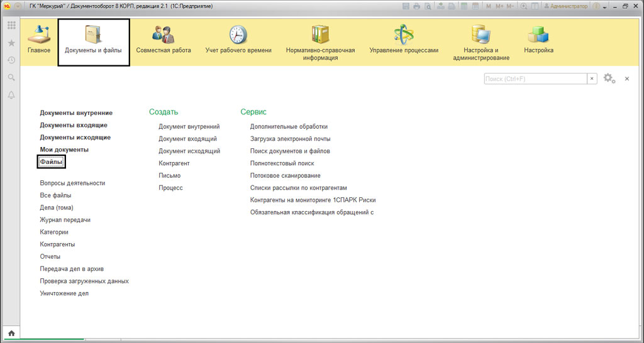Click the print icon in title bar
Screen dimensions: 644x343
416,6
